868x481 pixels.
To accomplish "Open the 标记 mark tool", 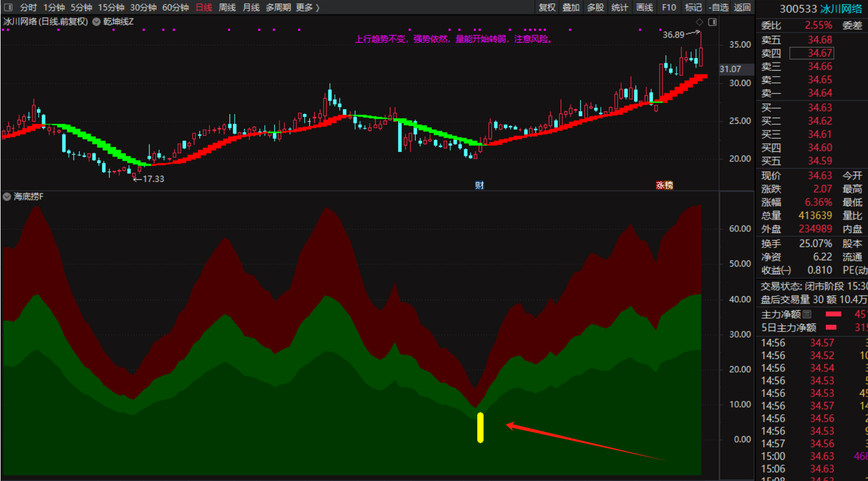I will pos(693,7).
